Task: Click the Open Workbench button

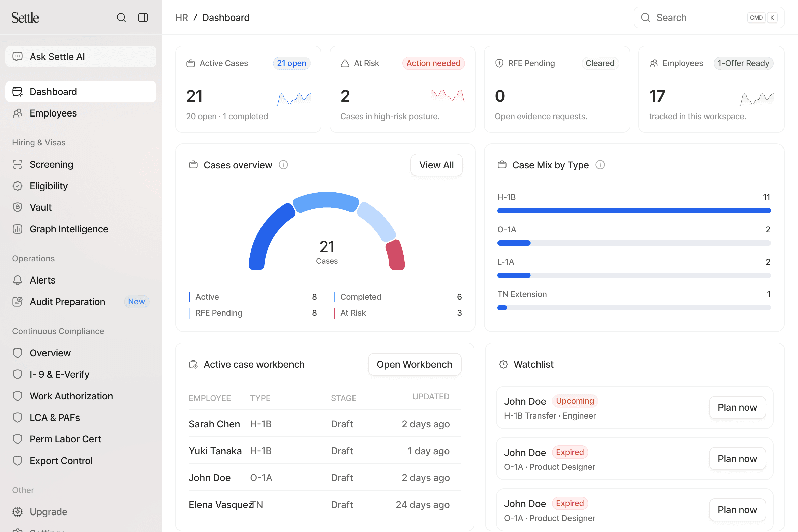Action: pyautogui.click(x=414, y=364)
